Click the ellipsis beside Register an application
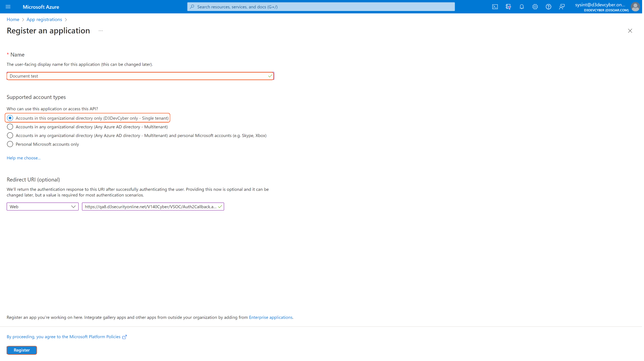Image resolution: width=644 pixels, height=361 pixels. [x=101, y=31]
